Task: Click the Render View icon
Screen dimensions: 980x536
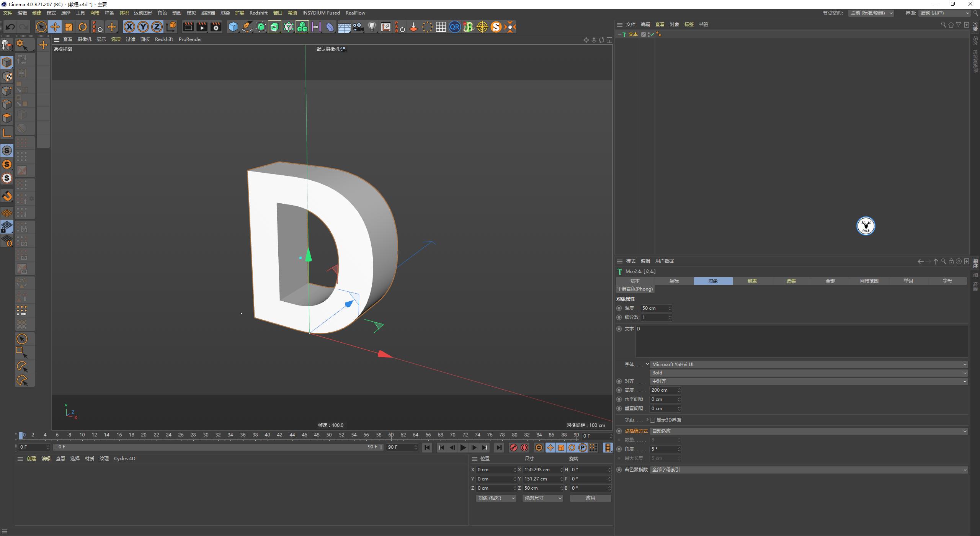Action: 188,27
